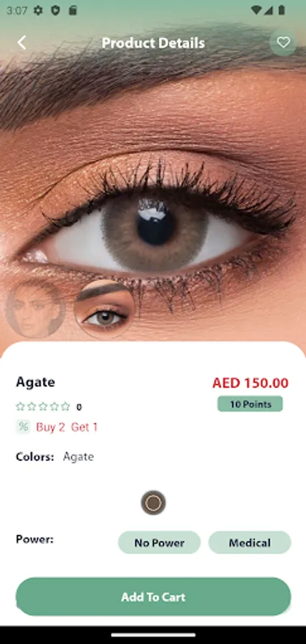
Task: View the face model thumbnail
Action: 35,308
